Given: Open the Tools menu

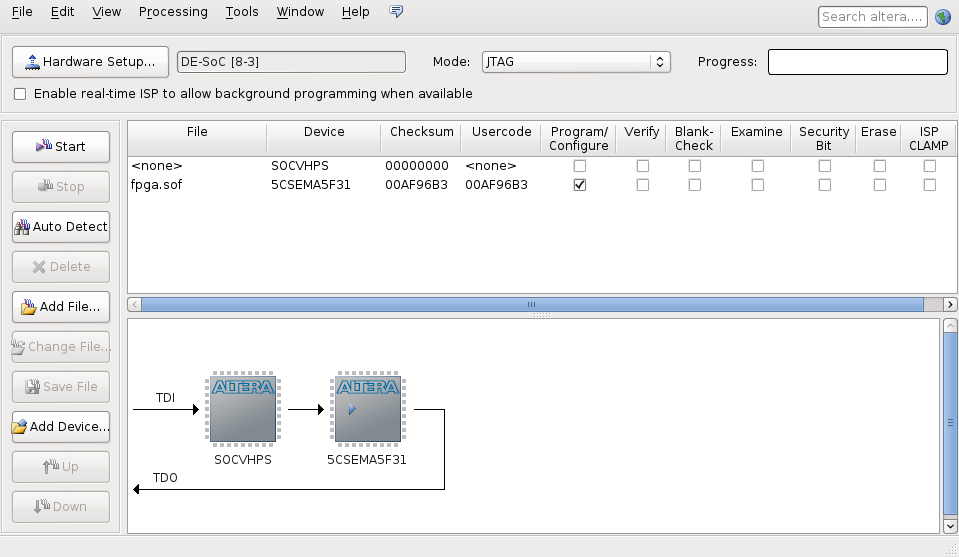Looking at the screenshot, I should pyautogui.click(x=242, y=12).
